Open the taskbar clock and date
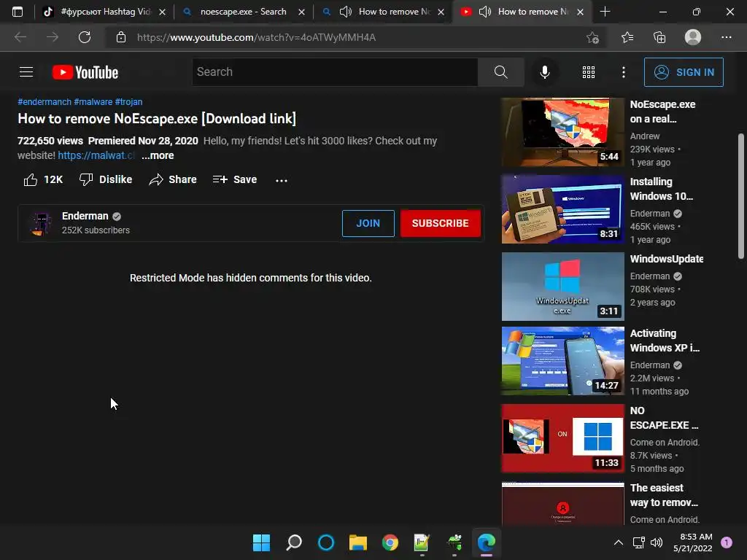 pos(693,542)
